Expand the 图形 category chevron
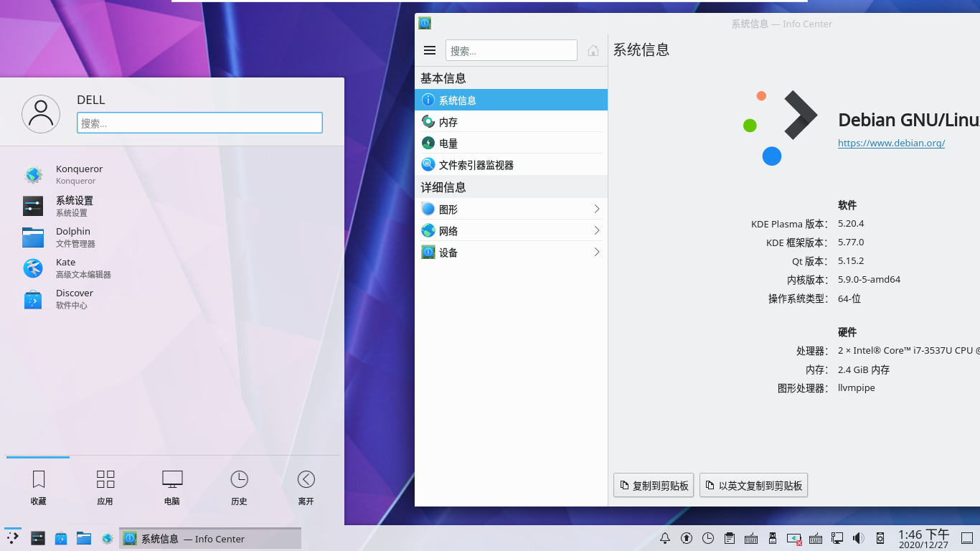Viewport: 980px width, 551px height. (x=597, y=209)
